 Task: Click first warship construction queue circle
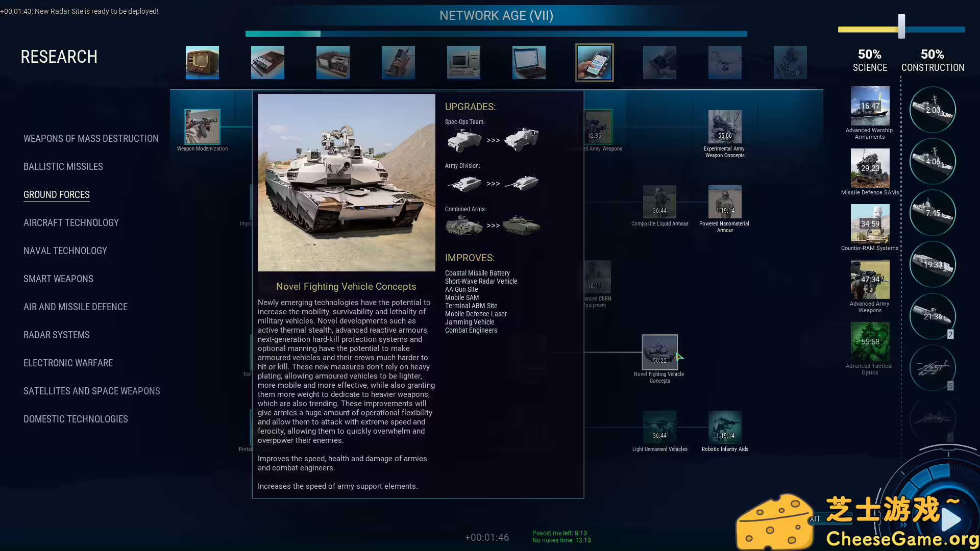click(x=933, y=110)
